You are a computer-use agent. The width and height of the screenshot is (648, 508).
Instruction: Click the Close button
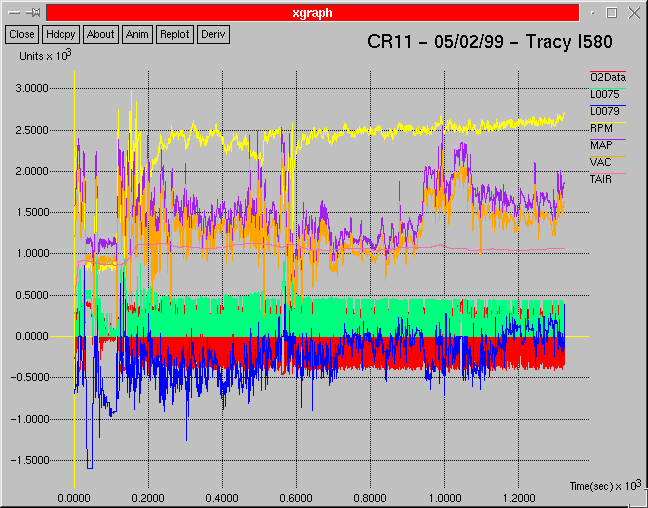click(22, 34)
